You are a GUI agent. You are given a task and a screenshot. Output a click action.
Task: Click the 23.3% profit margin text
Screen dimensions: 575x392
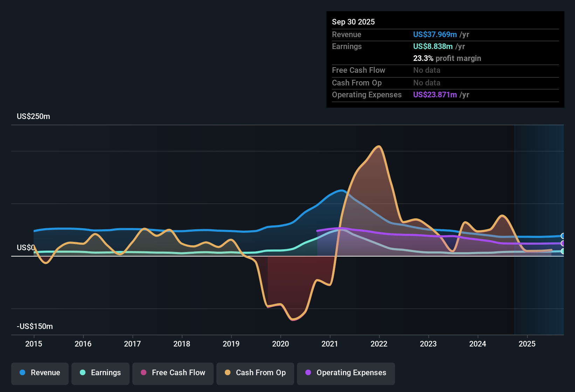tap(447, 58)
